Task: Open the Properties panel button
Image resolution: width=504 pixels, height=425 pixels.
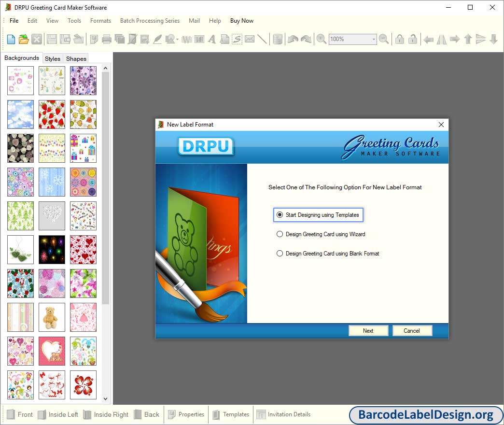Action: click(186, 414)
